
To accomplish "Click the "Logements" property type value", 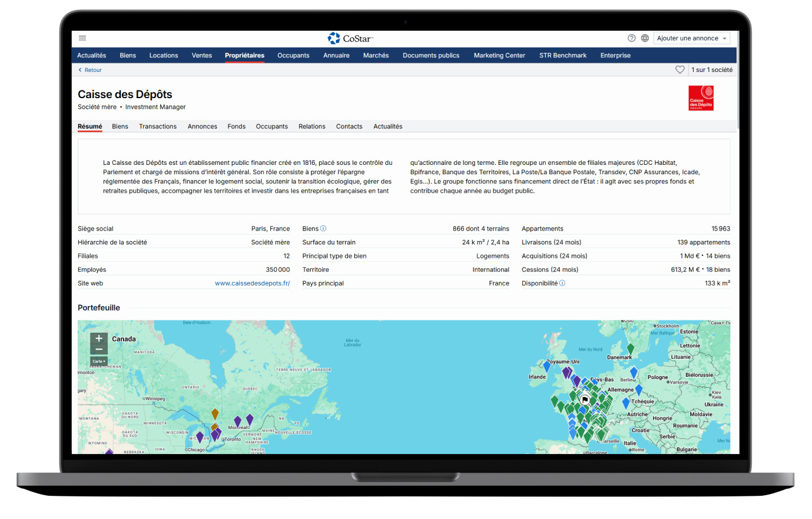I will pos(493,256).
